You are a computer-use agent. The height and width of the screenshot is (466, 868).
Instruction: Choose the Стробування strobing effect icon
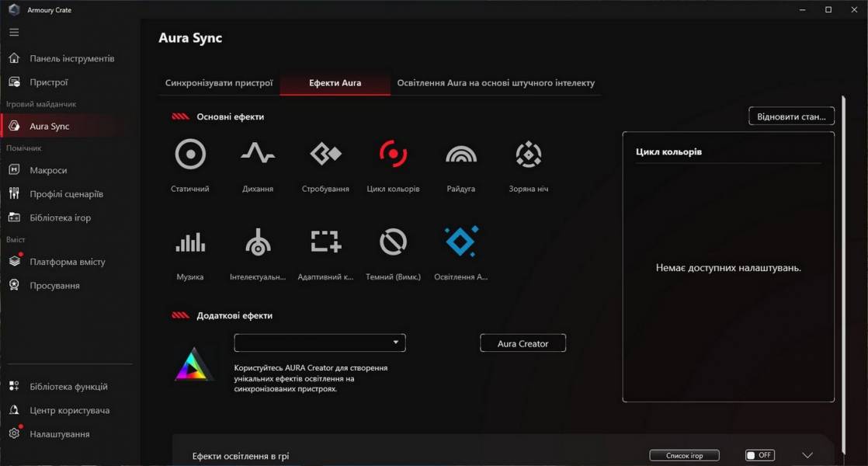click(325, 153)
